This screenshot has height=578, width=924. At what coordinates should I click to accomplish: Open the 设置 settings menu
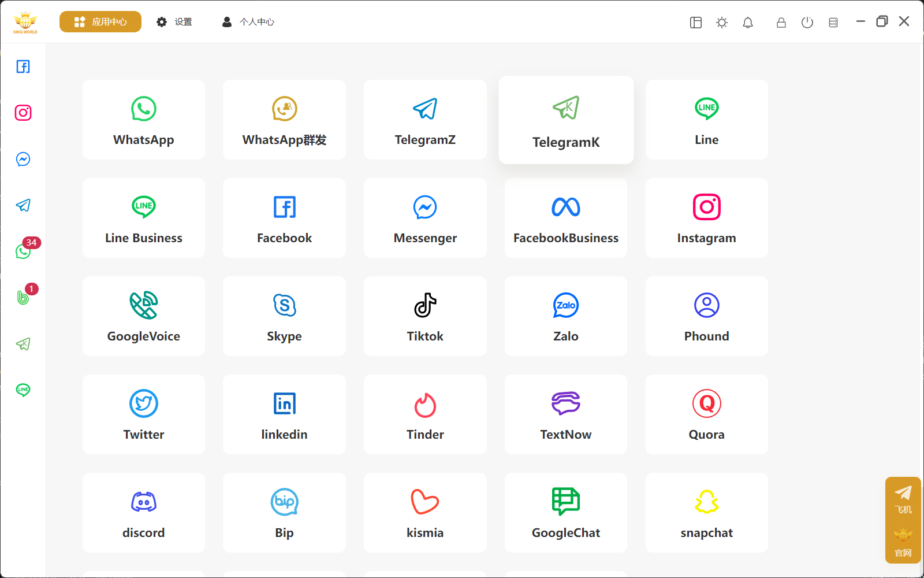click(174, 22)
